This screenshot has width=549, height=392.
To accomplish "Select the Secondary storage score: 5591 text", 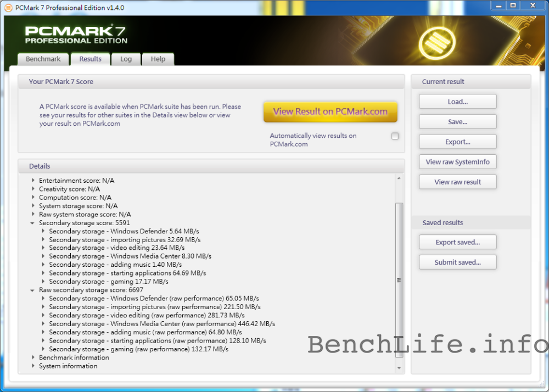I will (x=85, y=223).
